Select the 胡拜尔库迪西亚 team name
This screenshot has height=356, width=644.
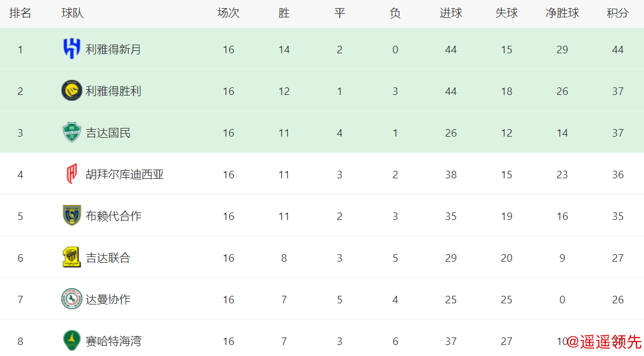click(x=125, y=175)
